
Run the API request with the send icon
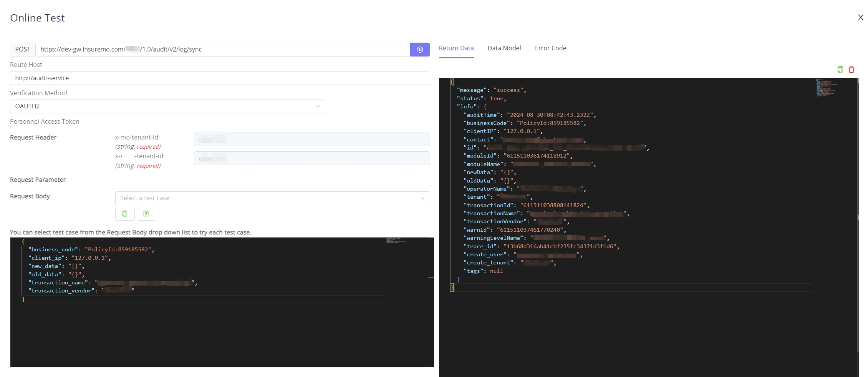[x=419, y=50]
